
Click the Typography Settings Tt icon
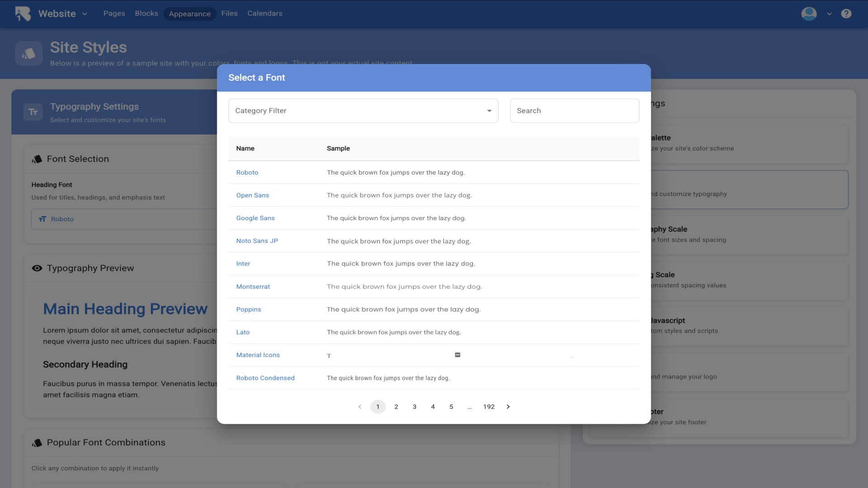coord(33,112)
